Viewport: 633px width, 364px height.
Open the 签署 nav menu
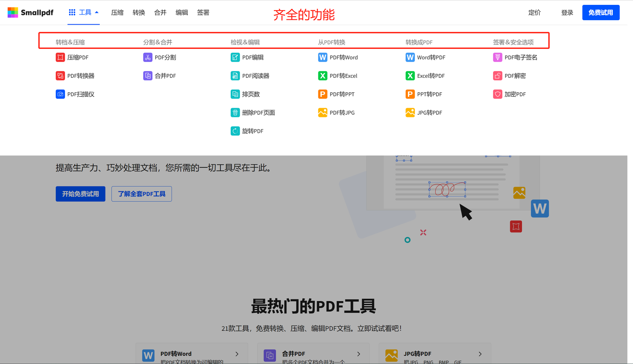tap(203, 12)
